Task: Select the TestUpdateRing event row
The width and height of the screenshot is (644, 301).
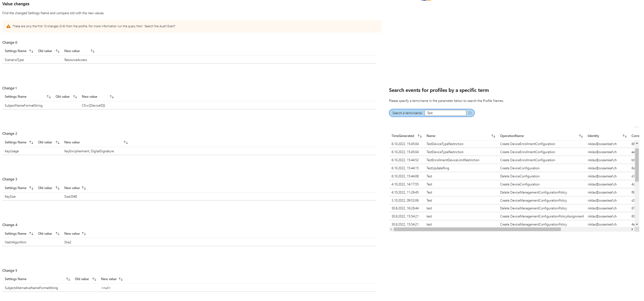Action: pyautogui.click(x=438, y=168)
